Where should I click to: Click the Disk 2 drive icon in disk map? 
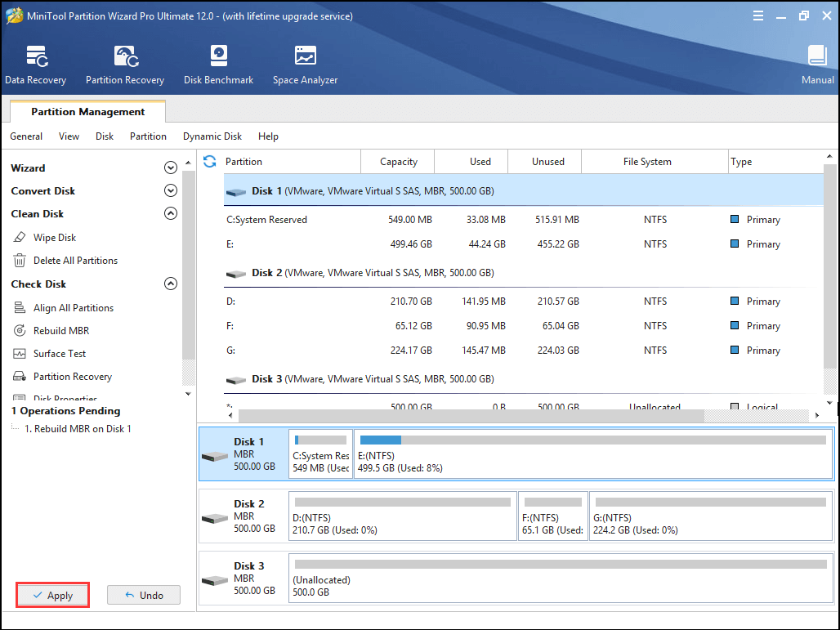click(215, 519)
